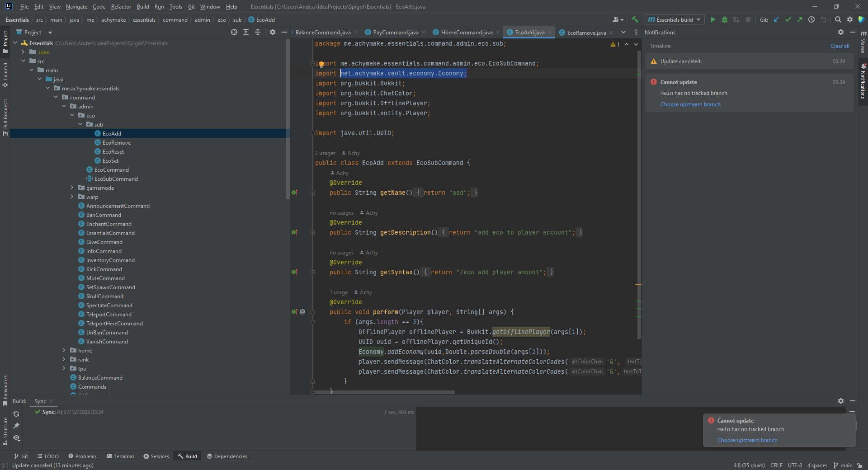This screenshot has height=470, width=868.
Task: Open Search Everywhere with the magnifier icon
Action: click(x=838, y=19)
